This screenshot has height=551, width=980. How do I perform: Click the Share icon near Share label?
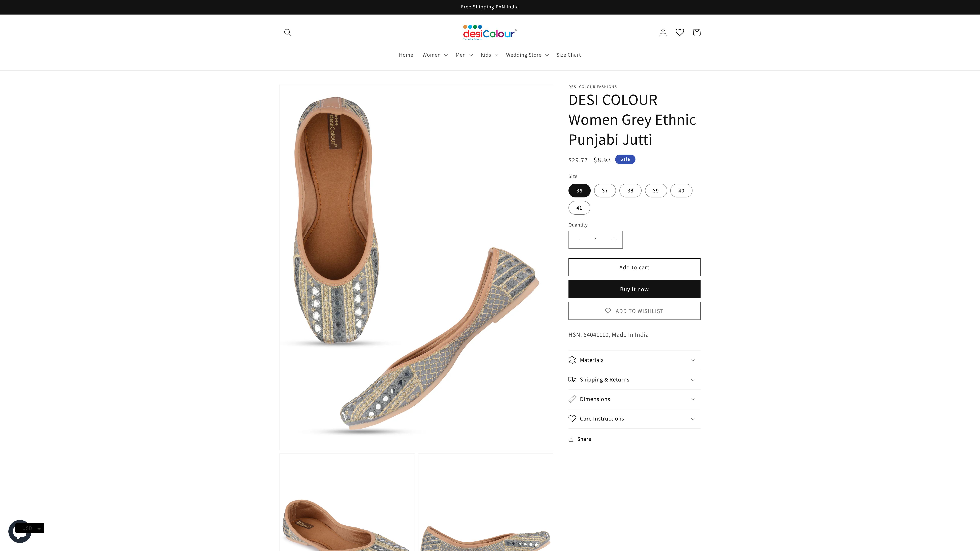[571, 439]
